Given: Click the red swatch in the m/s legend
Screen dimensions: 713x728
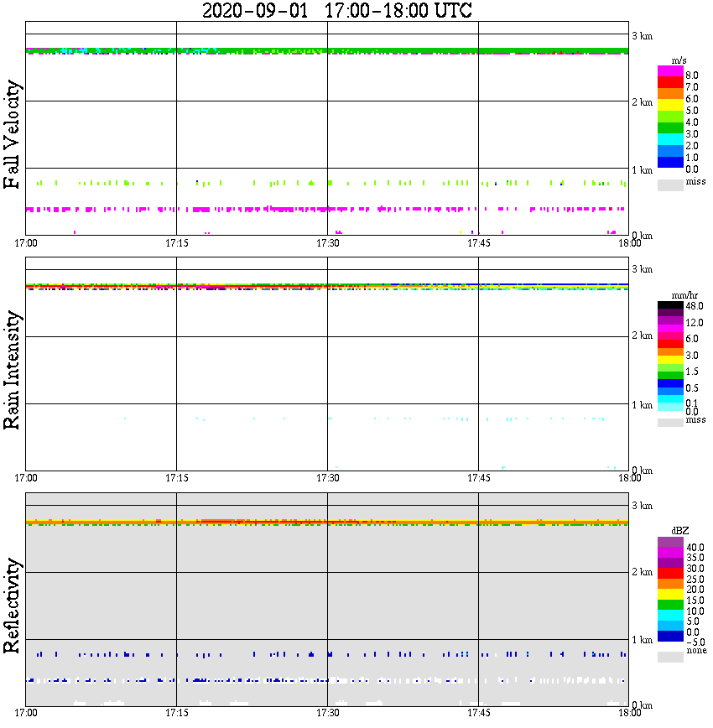Looking at the screenshot, I should [670, 82].
